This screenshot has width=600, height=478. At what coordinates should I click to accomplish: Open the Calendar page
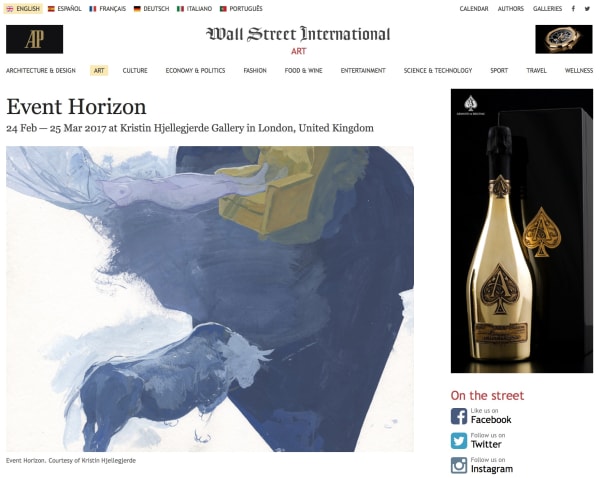(474, 8)
